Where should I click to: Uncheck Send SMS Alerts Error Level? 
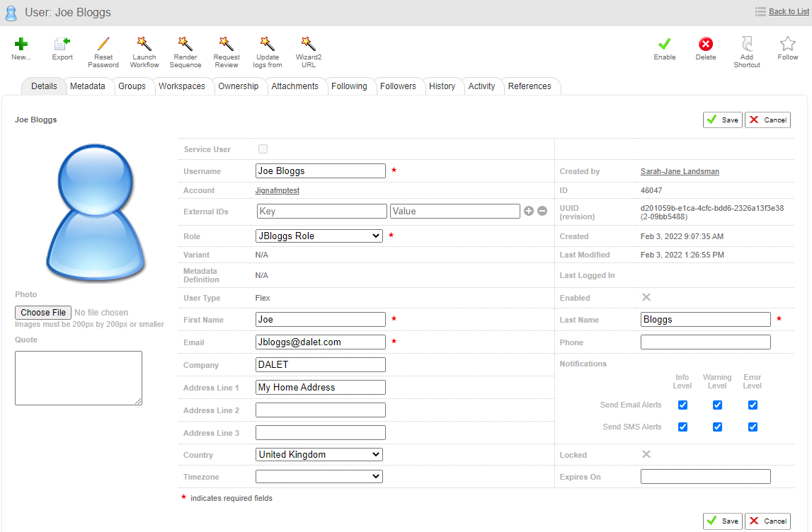click(x=753, y=427)
